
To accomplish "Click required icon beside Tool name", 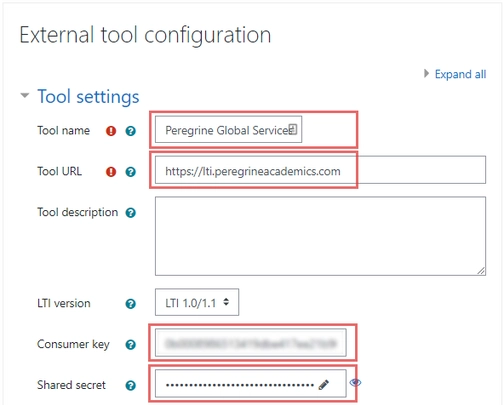I will [111, 131].
